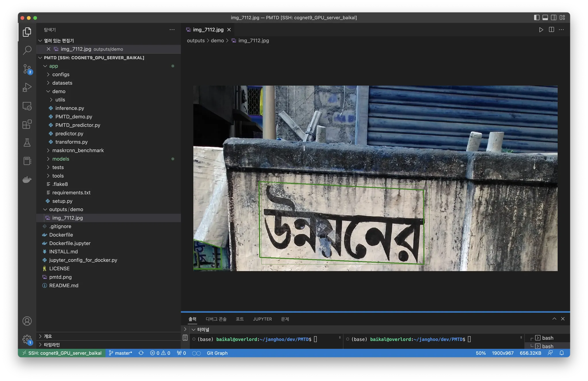Click the SSH remote status button

coord(62,353)
